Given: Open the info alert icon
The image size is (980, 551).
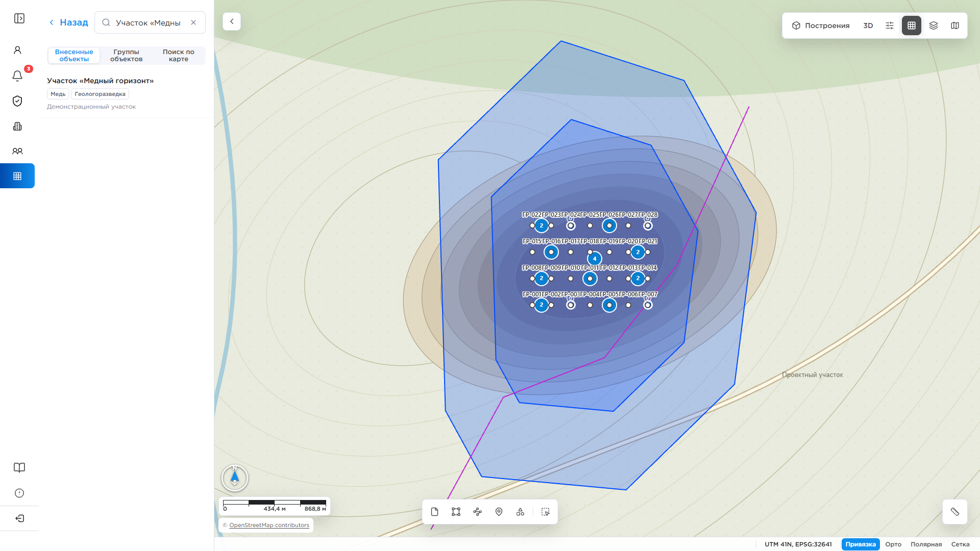Looking at the screenshot, I should 19,493.
